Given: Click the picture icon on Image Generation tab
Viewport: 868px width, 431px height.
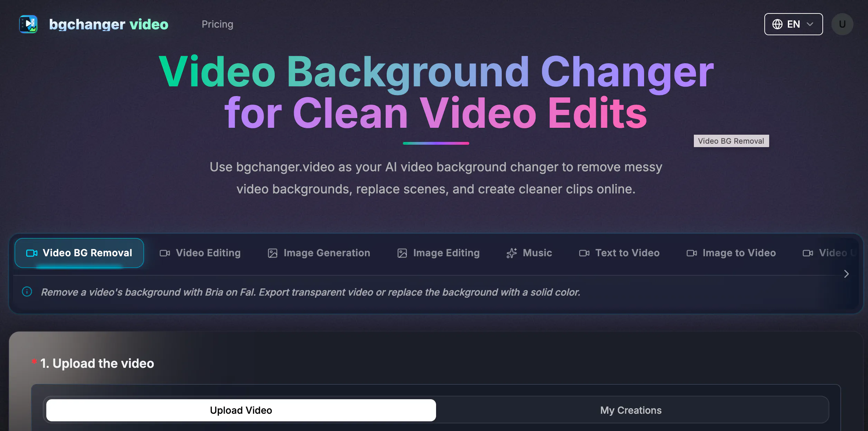Looking at the screenshot, I should coord(273,253).
